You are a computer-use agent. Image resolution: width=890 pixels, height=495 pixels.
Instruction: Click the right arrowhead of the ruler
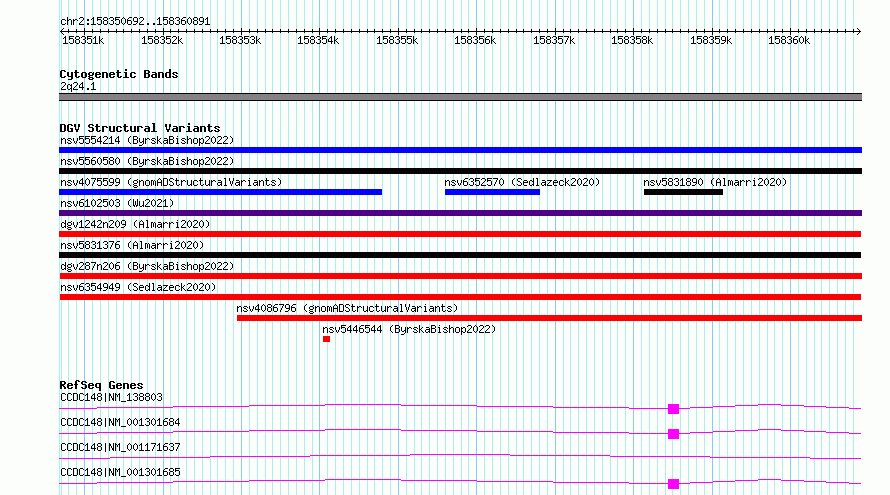[x=858, y=31]
